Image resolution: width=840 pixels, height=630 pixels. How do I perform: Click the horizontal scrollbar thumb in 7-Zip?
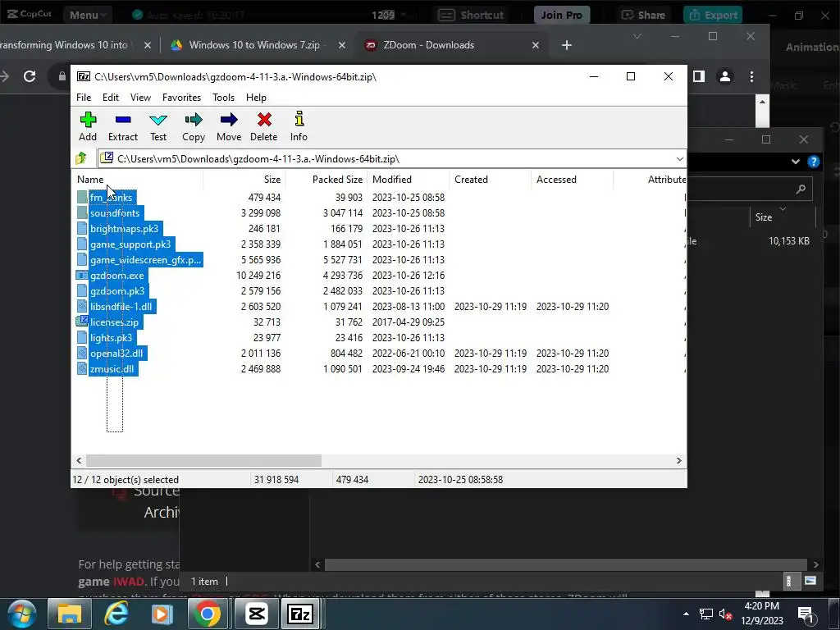point(203,461)
